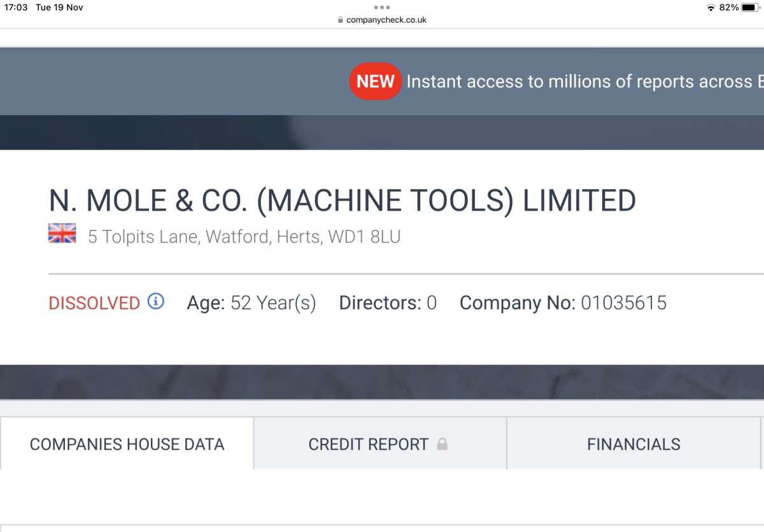Tap the companycheck.co.uk address bar

point(382,20)
